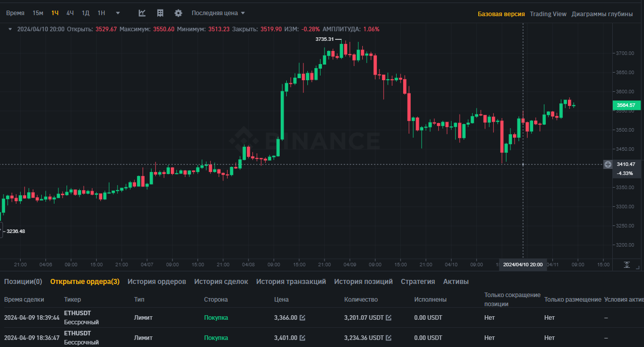This screenshot has width=644, height=347.
Task: Show Диаграммы глубины depth chart
Action: pos(602,14)
